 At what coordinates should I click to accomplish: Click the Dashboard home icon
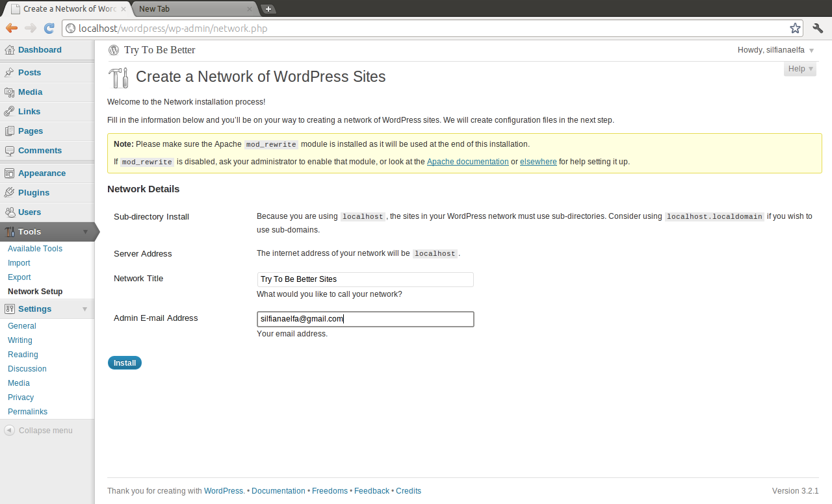[10, 50]
